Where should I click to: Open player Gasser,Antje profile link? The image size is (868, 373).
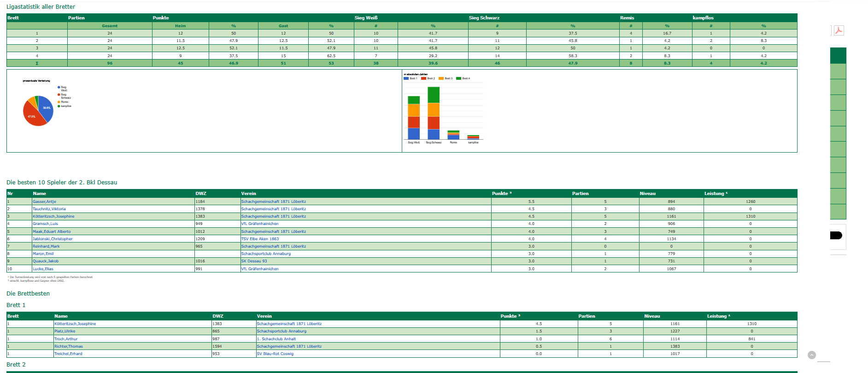coord(44,201)
